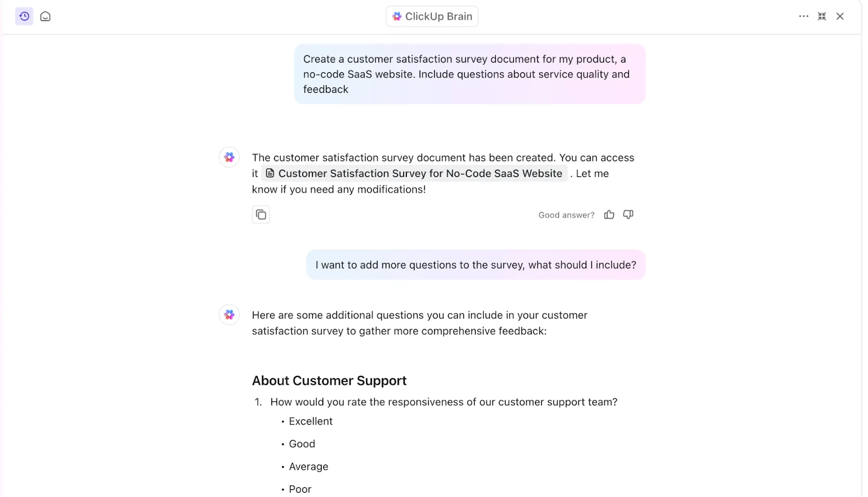The width and height of the screenshot is (868, 497).
Task: Select the 'add more questions' message bubble
Action: pyautogui.click(x=476, y=265)
